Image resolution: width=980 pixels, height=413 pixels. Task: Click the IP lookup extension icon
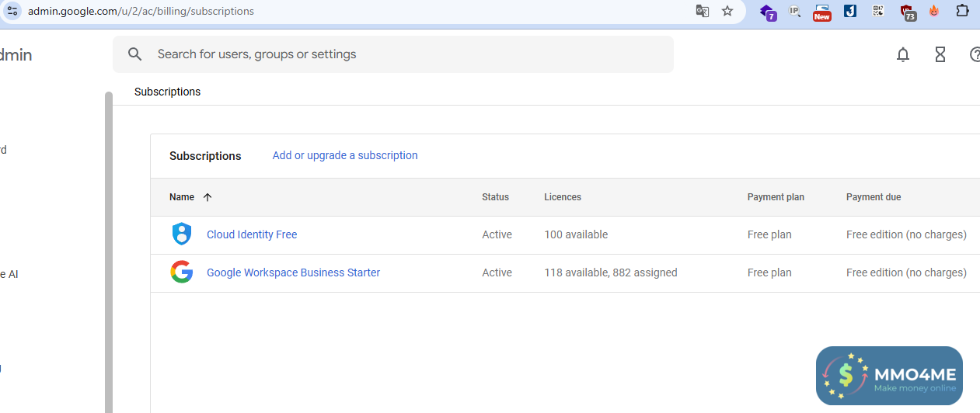[794, 11]
